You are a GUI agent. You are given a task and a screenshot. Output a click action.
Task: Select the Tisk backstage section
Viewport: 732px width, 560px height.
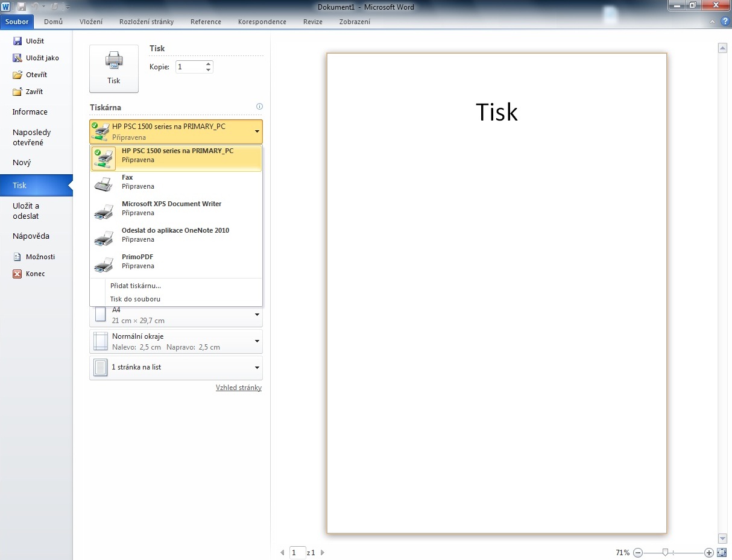(x=36, y=186)
